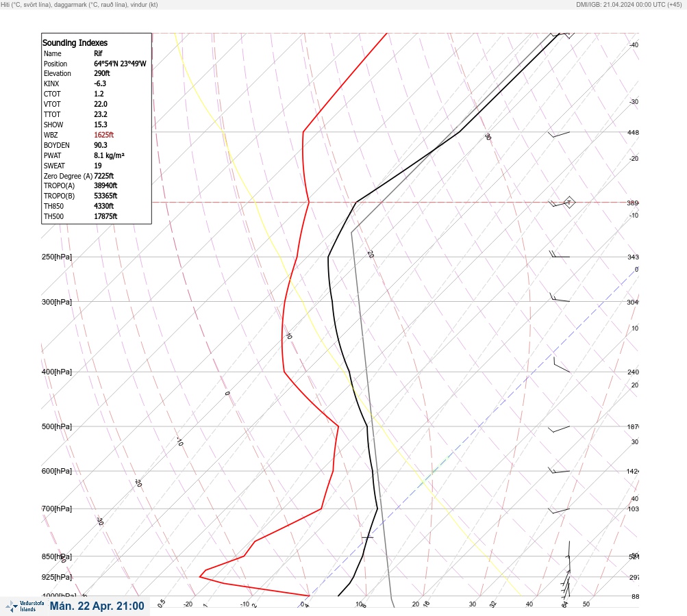Click the 300[hPa] pressure label

57,302
